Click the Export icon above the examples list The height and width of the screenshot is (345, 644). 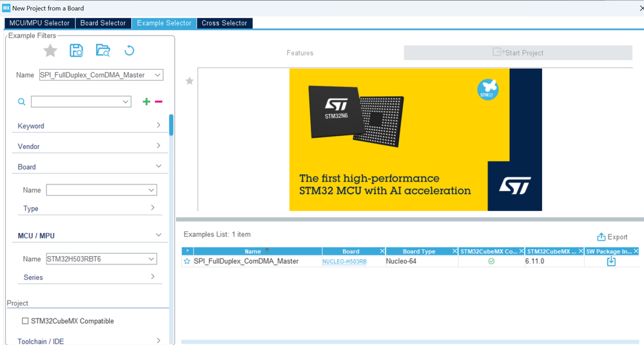tap(601, 237)
